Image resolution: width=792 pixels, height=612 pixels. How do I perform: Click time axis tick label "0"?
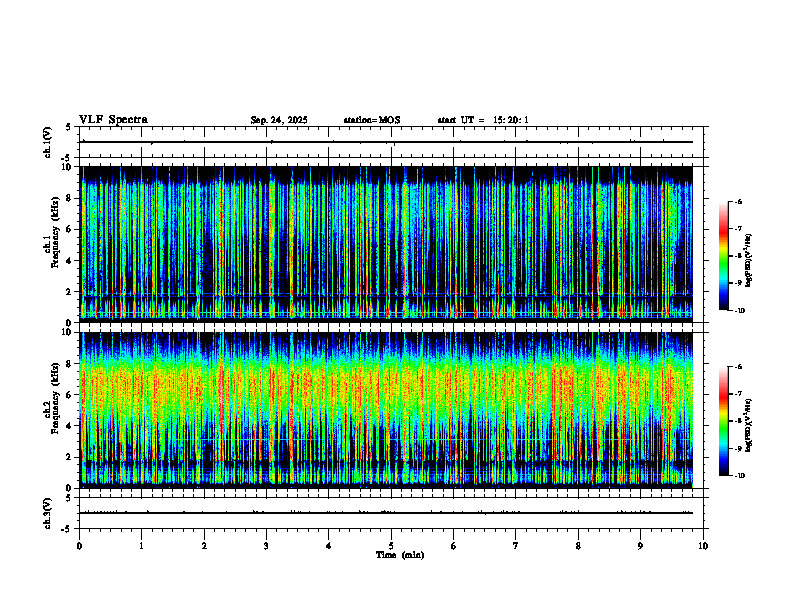pyautogui.click(x=79, y=546)
